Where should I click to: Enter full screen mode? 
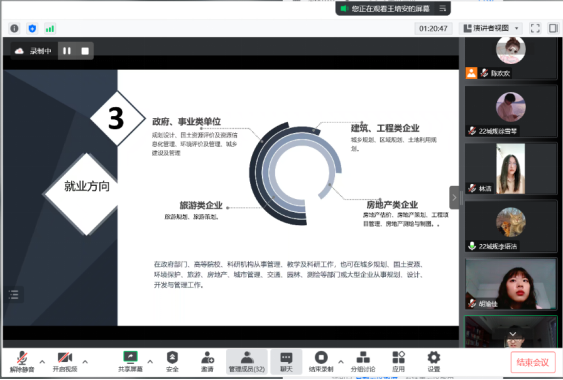[x=535, y=28]
